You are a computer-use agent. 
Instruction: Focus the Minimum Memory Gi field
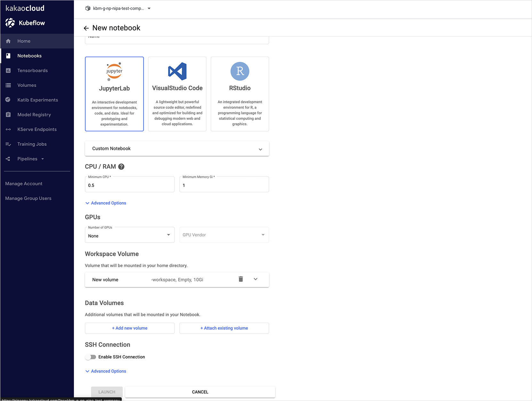point(224,185)
